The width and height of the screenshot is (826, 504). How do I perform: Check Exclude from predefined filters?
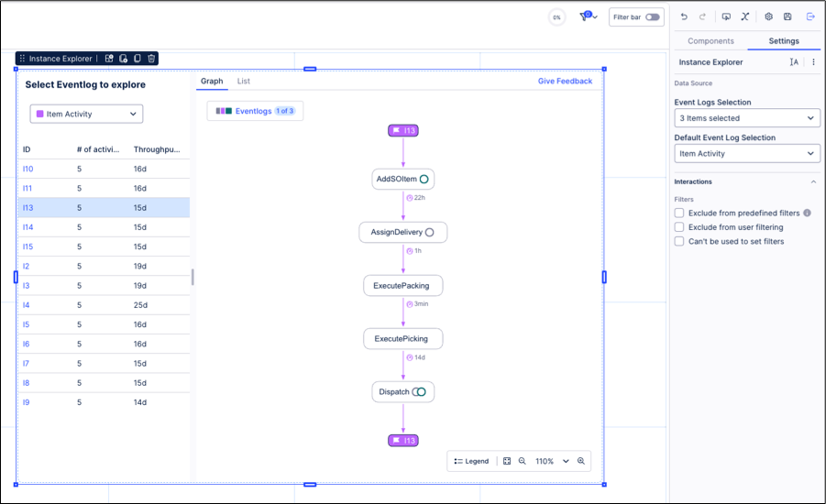click(x=679, y=213)
